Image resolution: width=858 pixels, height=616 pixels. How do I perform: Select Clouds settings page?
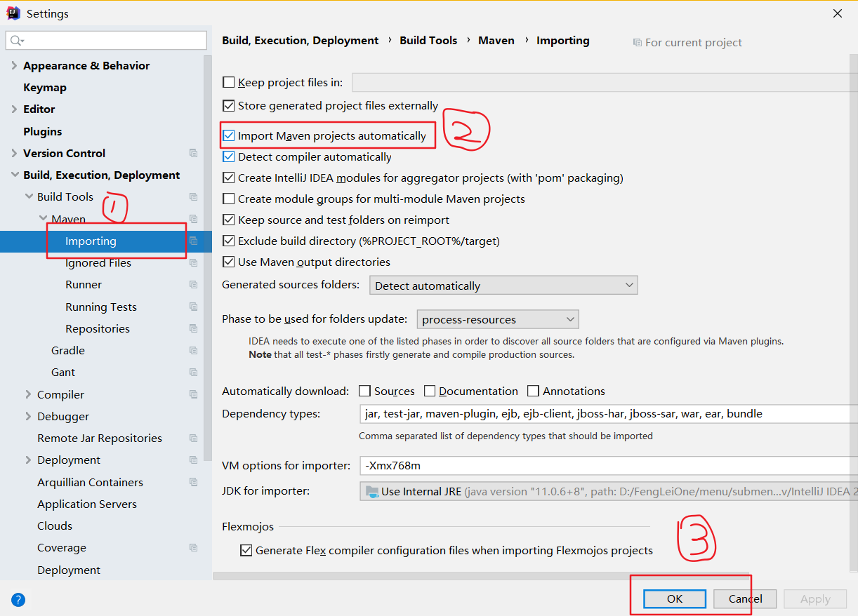pos(55,526)
